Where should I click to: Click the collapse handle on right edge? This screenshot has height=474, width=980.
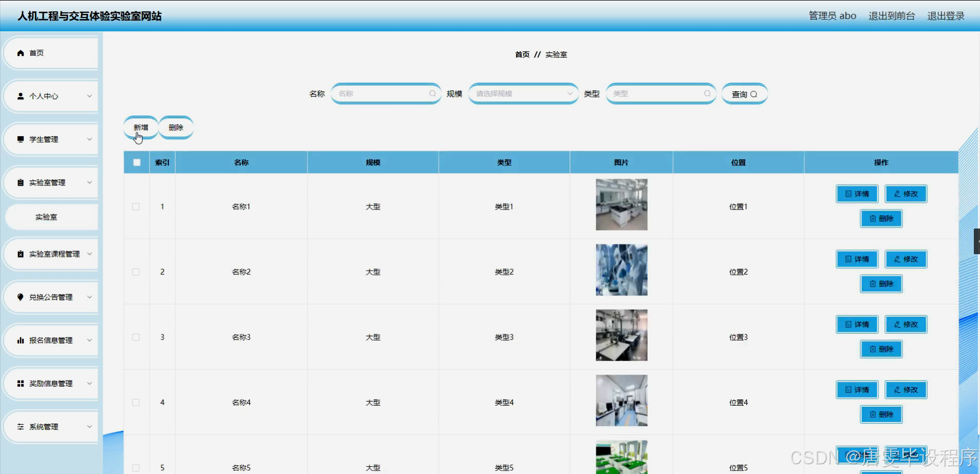click(977, 241)
